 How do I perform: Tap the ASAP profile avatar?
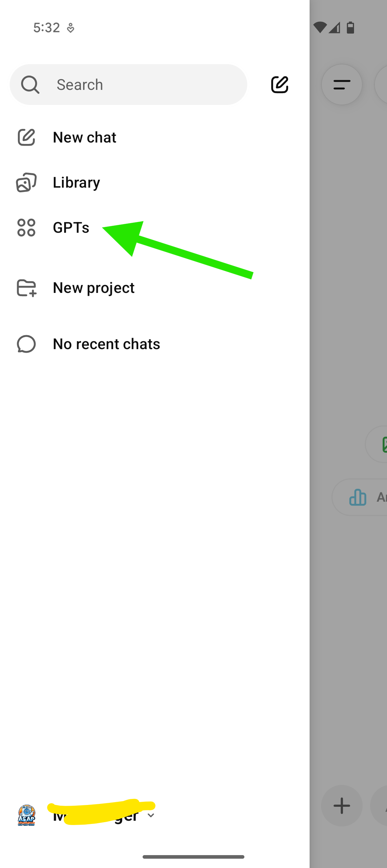(27, 815)
